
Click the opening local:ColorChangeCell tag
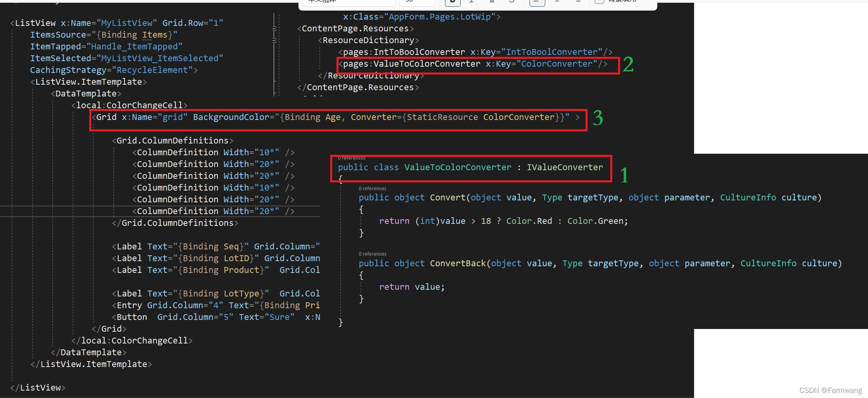point(129,105)
